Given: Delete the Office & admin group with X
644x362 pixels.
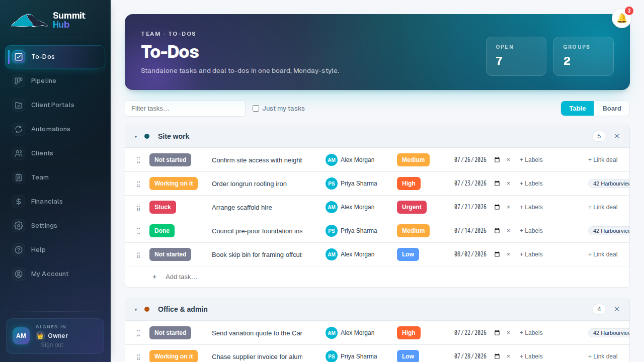Looking at the screenshot, I should [x=617, y=309].
